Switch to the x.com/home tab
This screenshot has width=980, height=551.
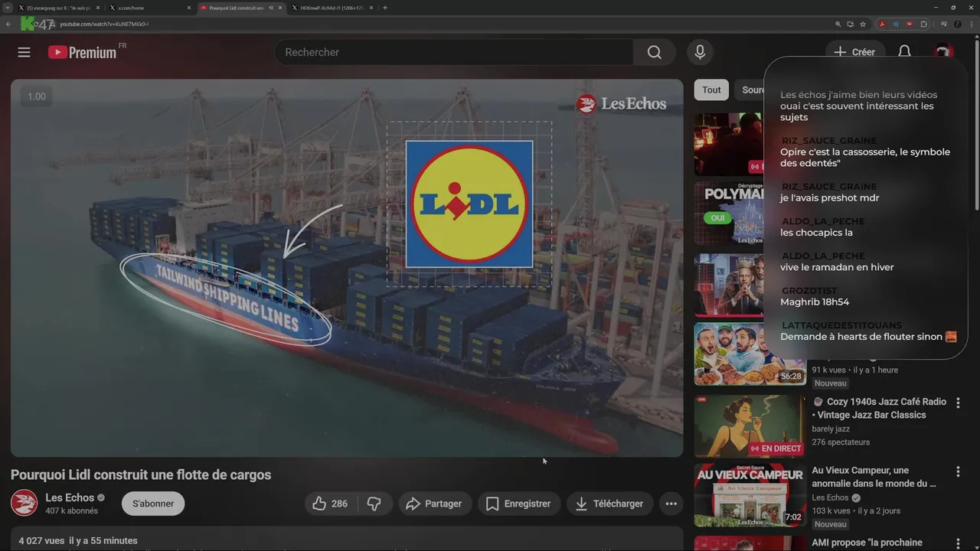(x=149, y=8)
